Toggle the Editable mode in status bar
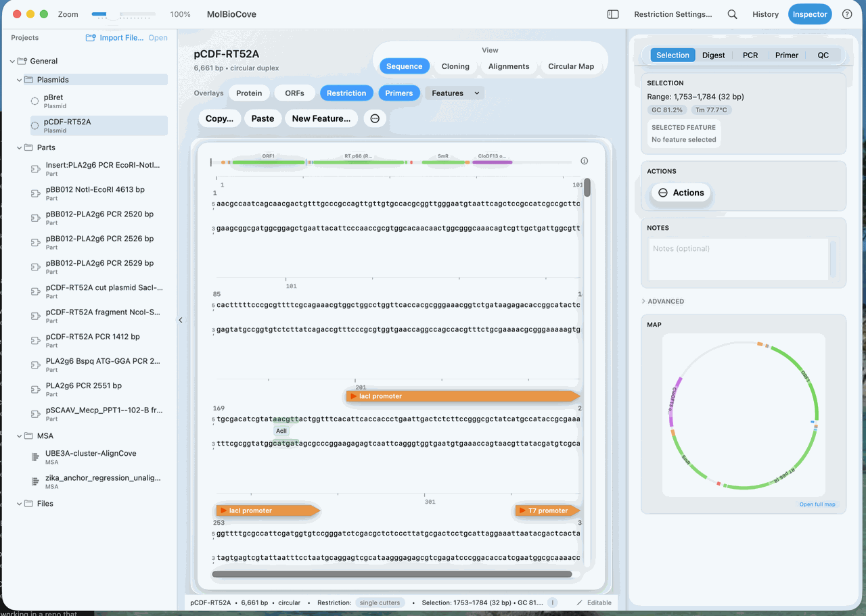 coord(594,602)
